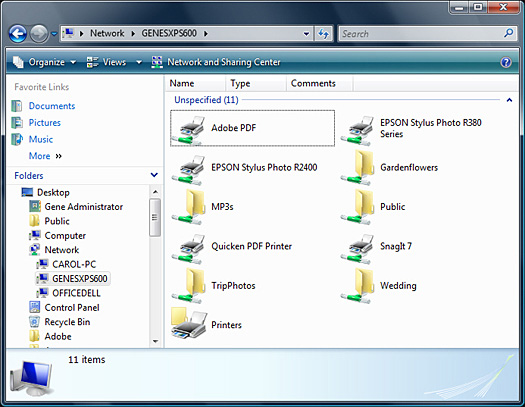The height and width of the screenshot is (407, 525).
Task: Click the folder tree scroll up arrow
Action: tap(155, 192)
